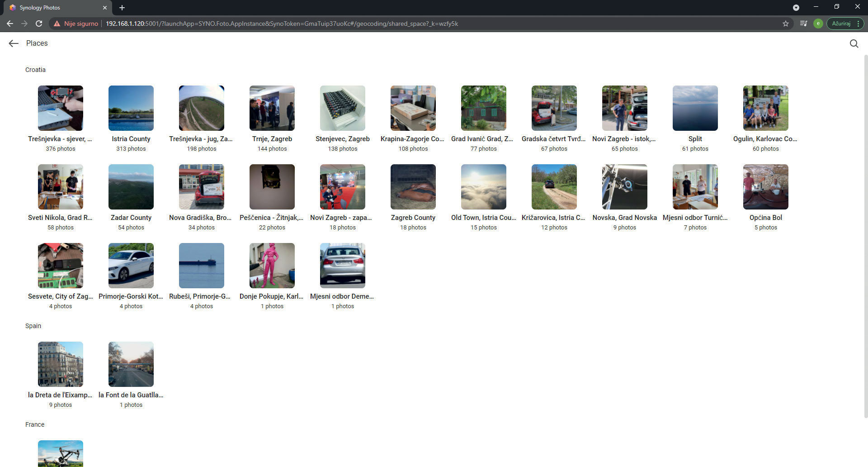
Task: Click the France country heading
Action: [35, 424]
